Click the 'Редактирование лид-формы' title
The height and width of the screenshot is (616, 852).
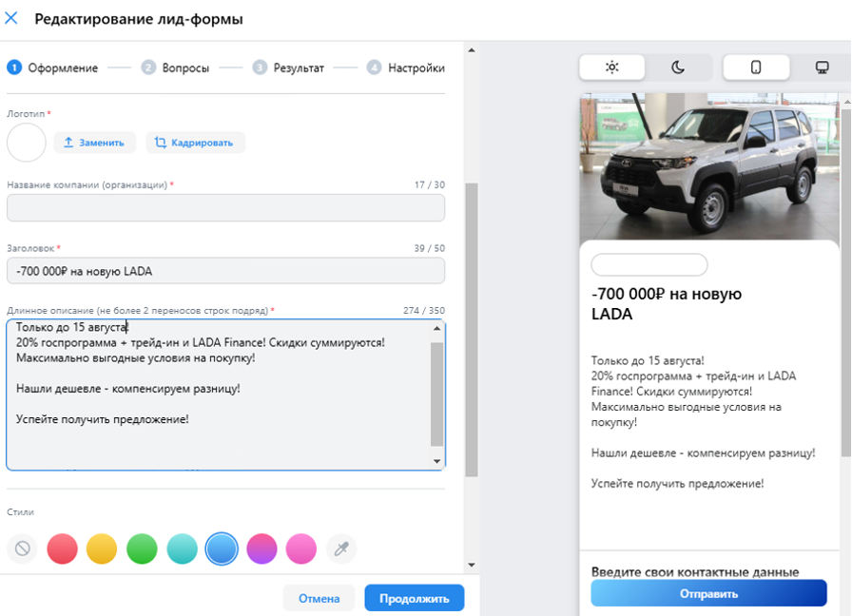click(x=139, y=19)
